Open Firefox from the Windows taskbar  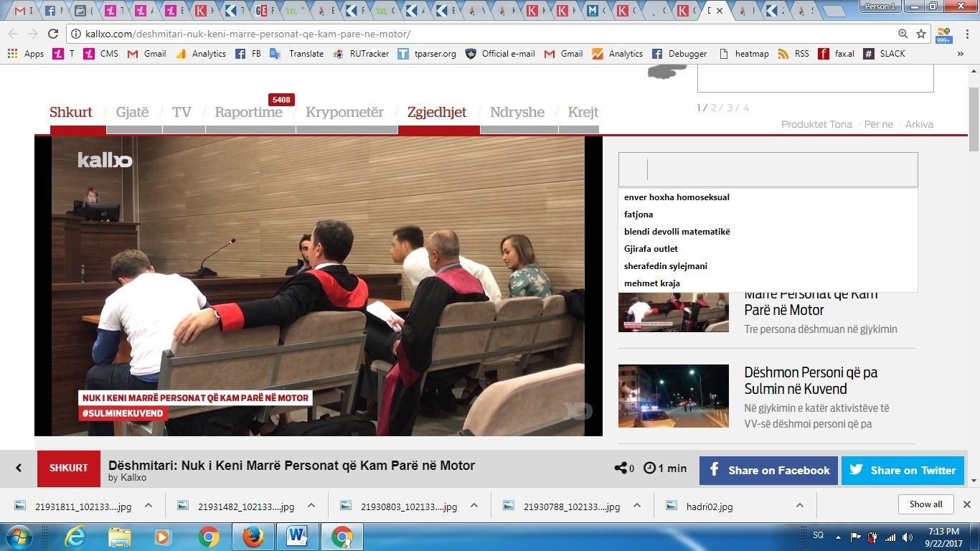pyautogui.click(x=253, y=537)
